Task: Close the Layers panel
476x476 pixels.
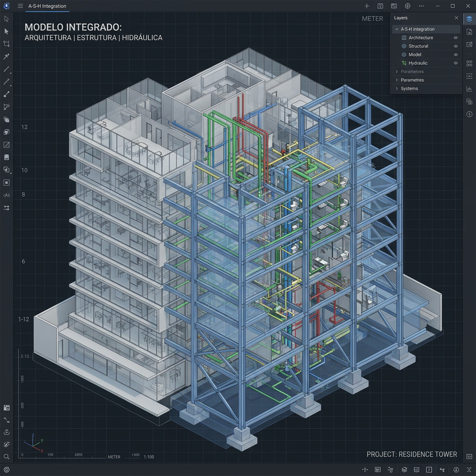Action: (456, 18)
